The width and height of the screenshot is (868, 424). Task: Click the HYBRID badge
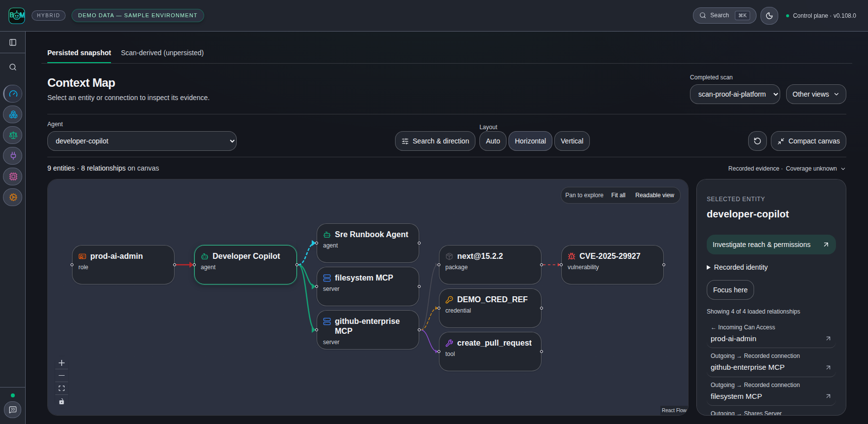point(48,15)
